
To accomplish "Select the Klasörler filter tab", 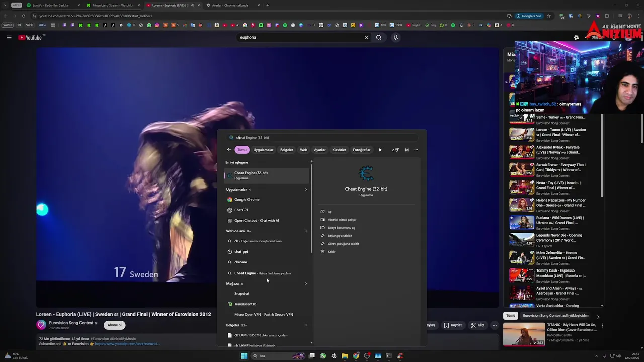I will coord(339,150).
